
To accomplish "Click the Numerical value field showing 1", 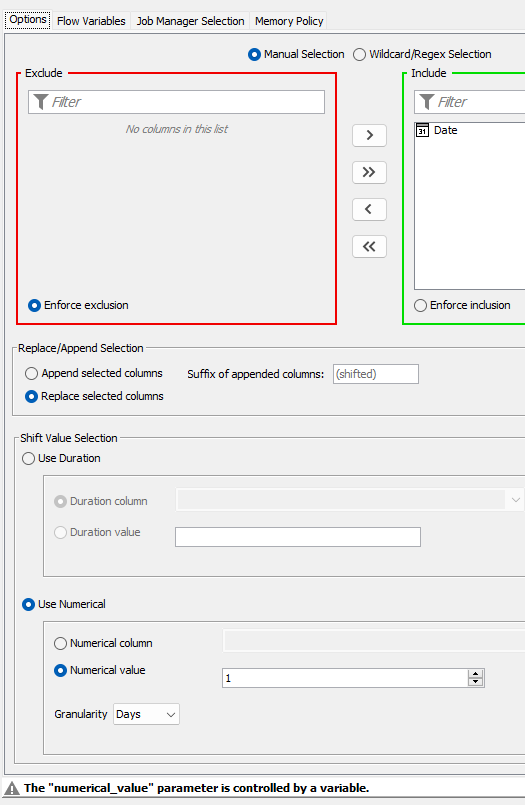I will click(345, 678).
